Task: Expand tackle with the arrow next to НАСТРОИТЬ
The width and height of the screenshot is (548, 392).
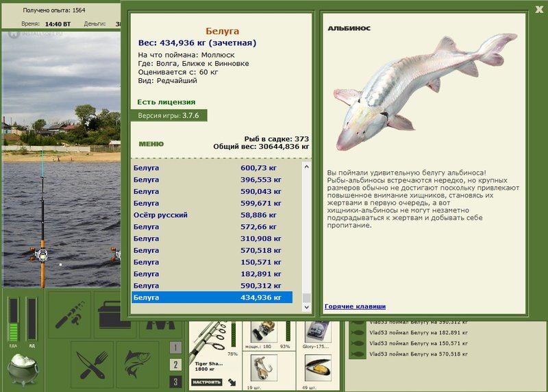Action: 232,382
